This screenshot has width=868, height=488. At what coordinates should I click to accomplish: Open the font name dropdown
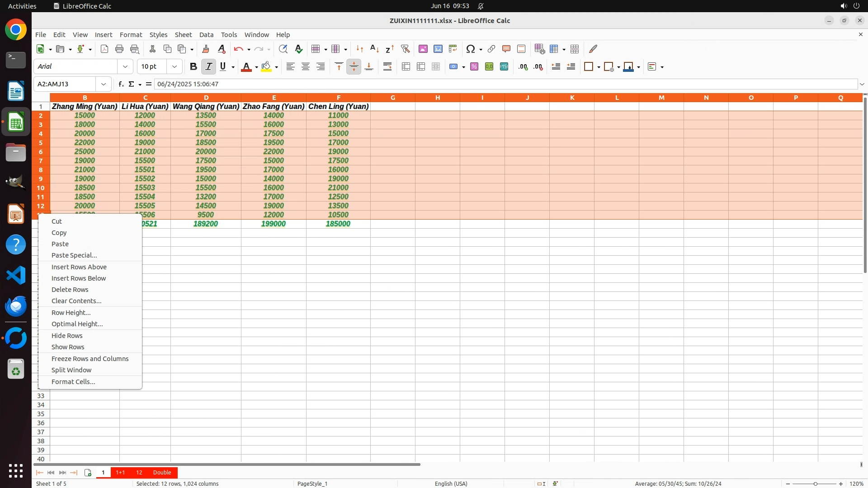[x=125, y=66]
